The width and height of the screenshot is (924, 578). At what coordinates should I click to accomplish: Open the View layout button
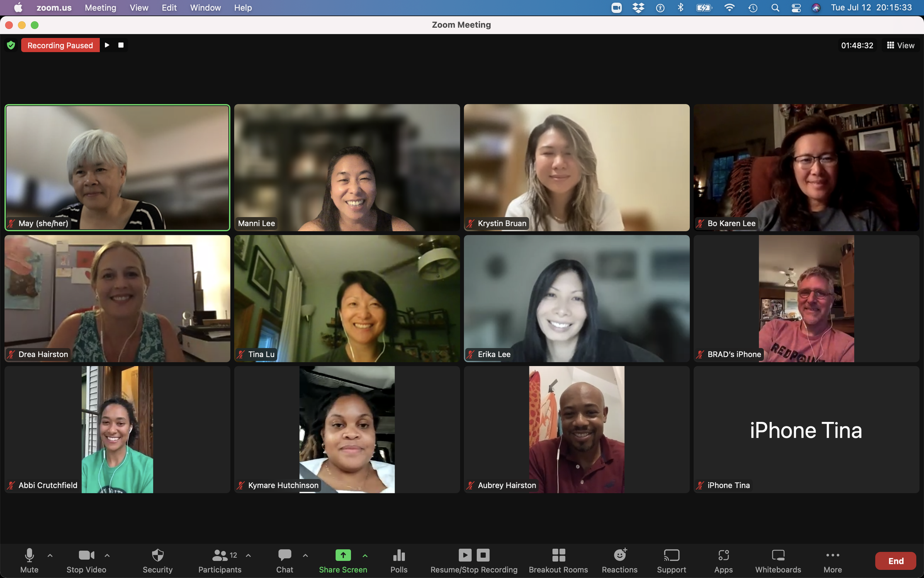click(900, 45)
